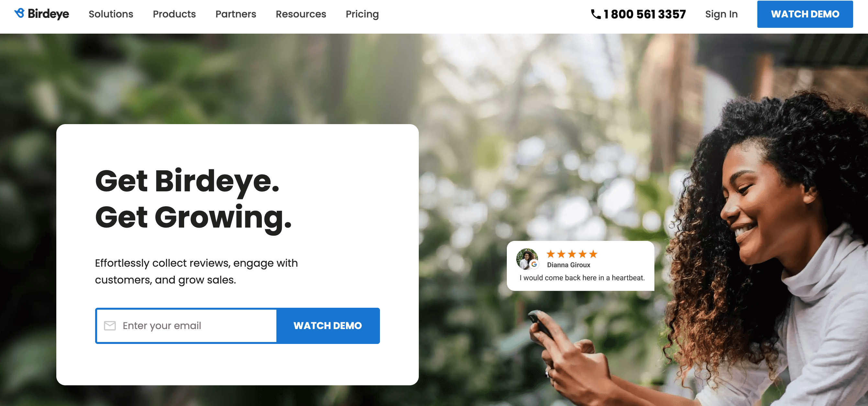Open the Resources menu
Image resolution: width=868 pixels, height=406 pixels.
pos(301,14)
